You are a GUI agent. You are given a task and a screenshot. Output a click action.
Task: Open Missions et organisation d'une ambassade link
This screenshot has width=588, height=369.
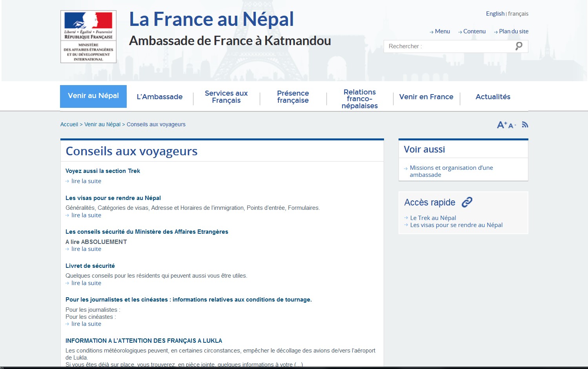coord(451,171)
